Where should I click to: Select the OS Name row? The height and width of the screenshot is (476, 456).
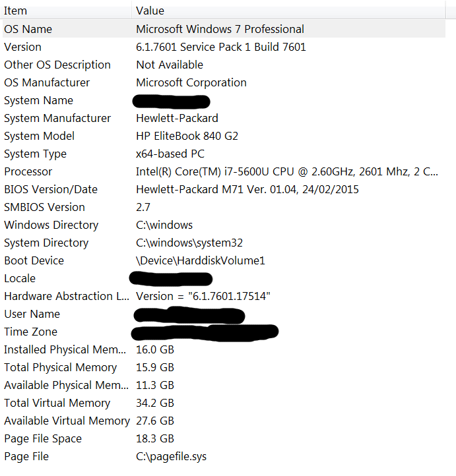[x=28, y=29]
